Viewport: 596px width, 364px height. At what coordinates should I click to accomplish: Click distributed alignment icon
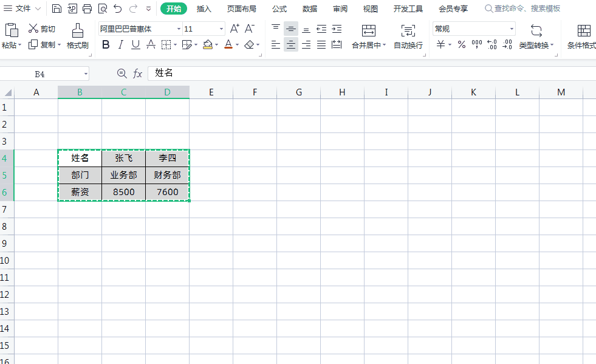(x=337, y=45)
